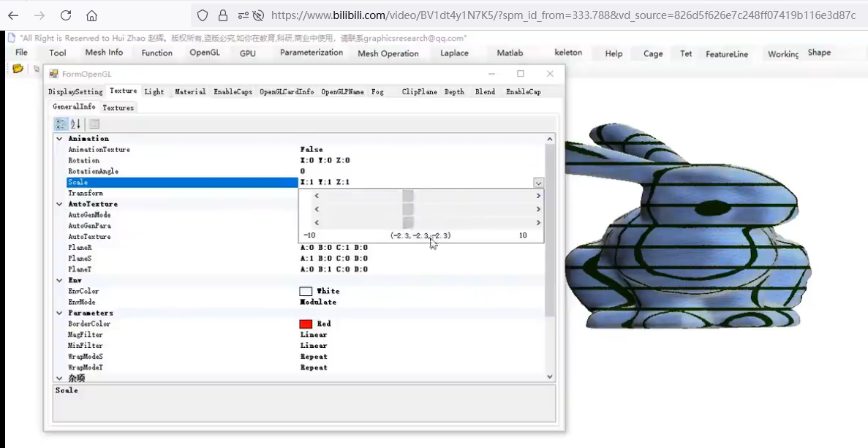Screen dimensions: 868x448
Task: Open the Textures sub-tab
Action: [118, 108]
